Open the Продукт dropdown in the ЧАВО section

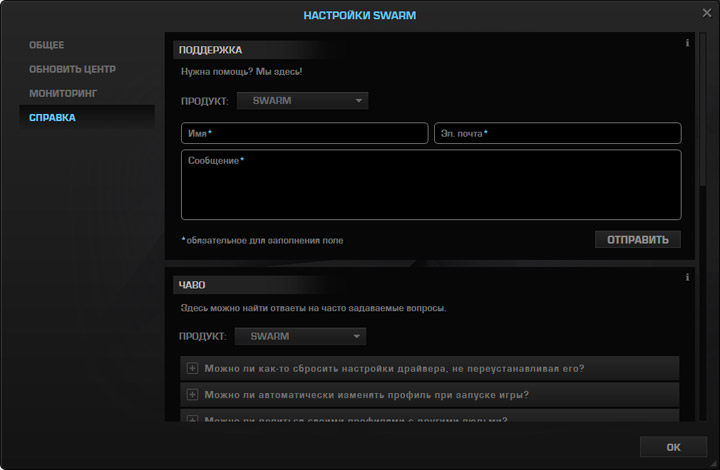click(x=300, y=336)
